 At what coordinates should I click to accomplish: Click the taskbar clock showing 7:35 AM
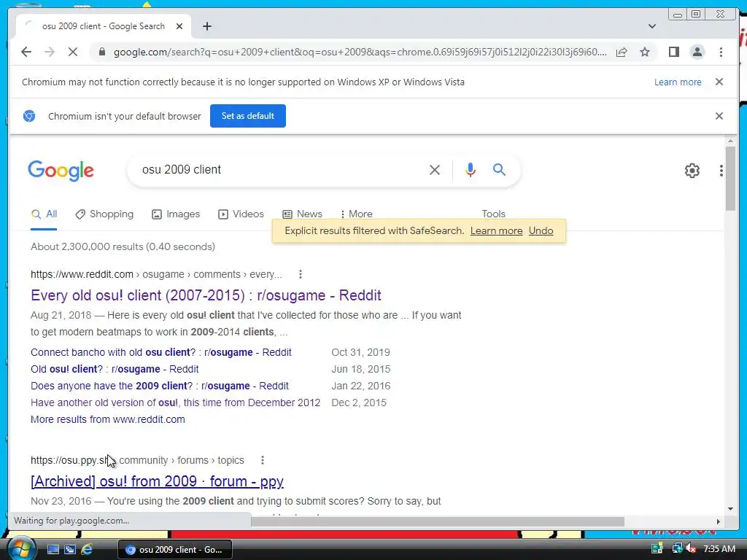coord(719,549)
